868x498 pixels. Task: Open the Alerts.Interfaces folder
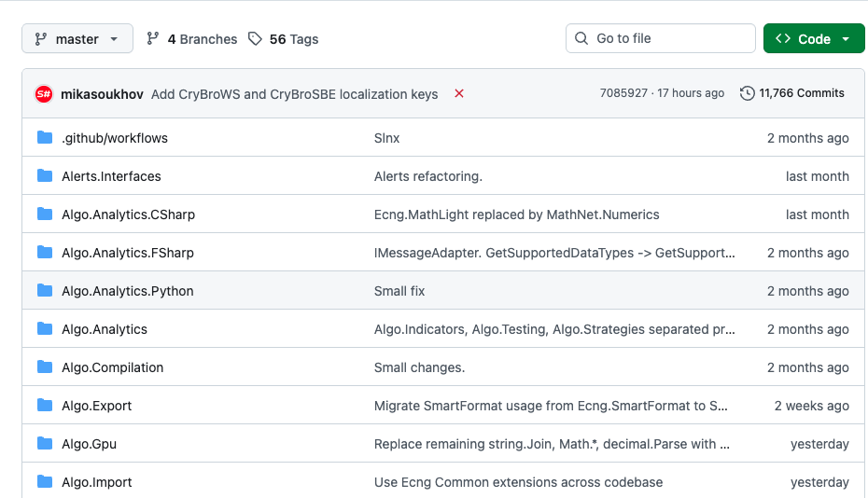[111, 176]
